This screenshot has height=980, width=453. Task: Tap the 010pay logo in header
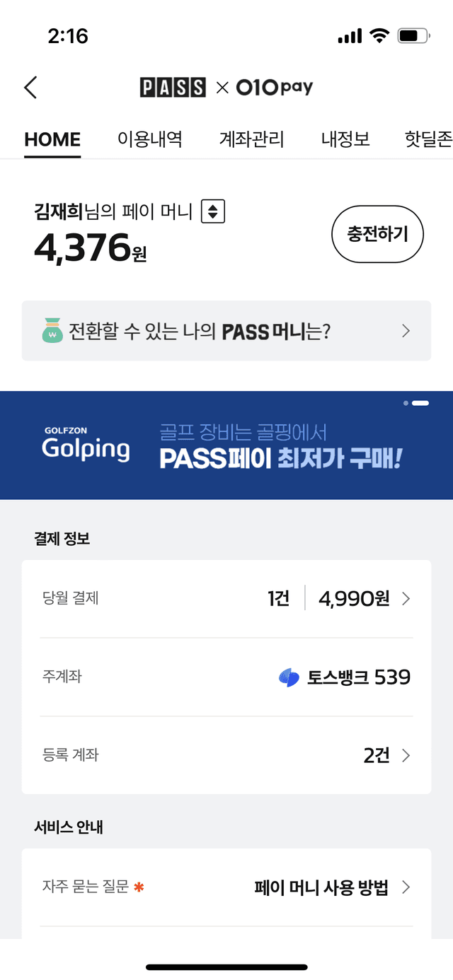(275, 88)
